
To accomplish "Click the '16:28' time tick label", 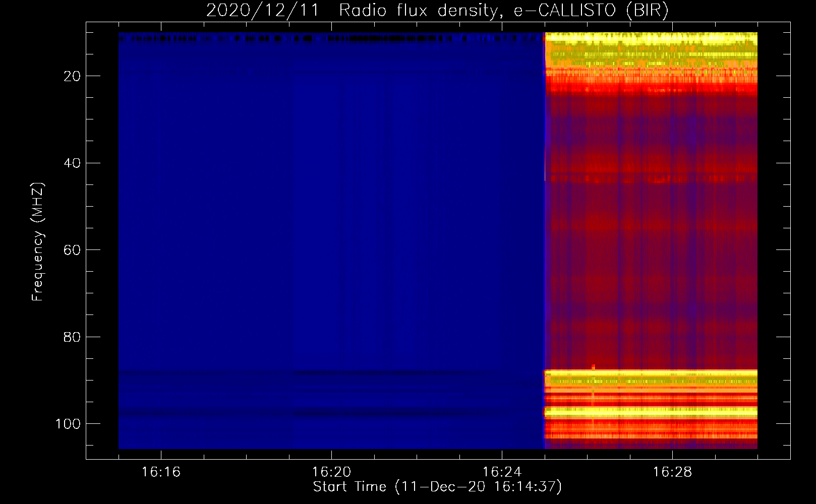I will click(672, 472).
